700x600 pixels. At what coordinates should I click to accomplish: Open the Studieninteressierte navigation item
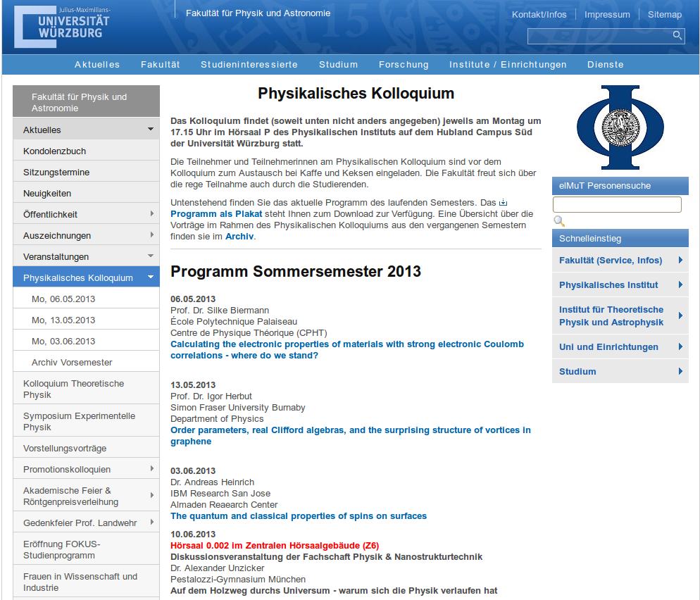249,64
